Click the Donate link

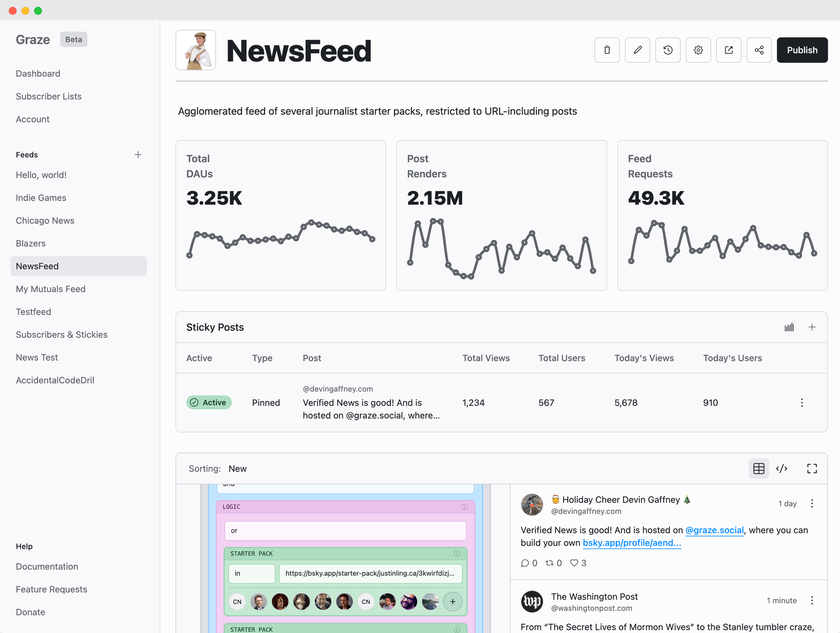(x=30, y=612)
